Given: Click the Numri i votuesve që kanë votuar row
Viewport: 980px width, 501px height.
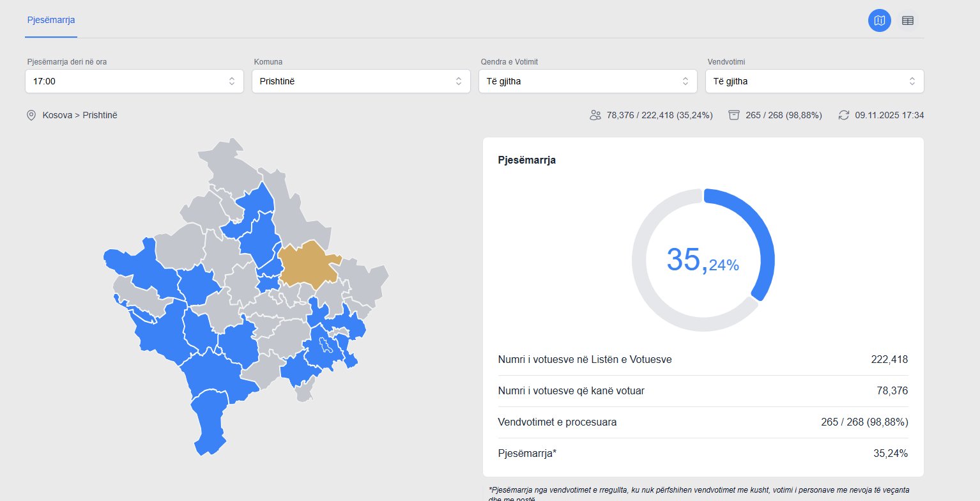Looking at the screenshot, I should tap(703, 391).
